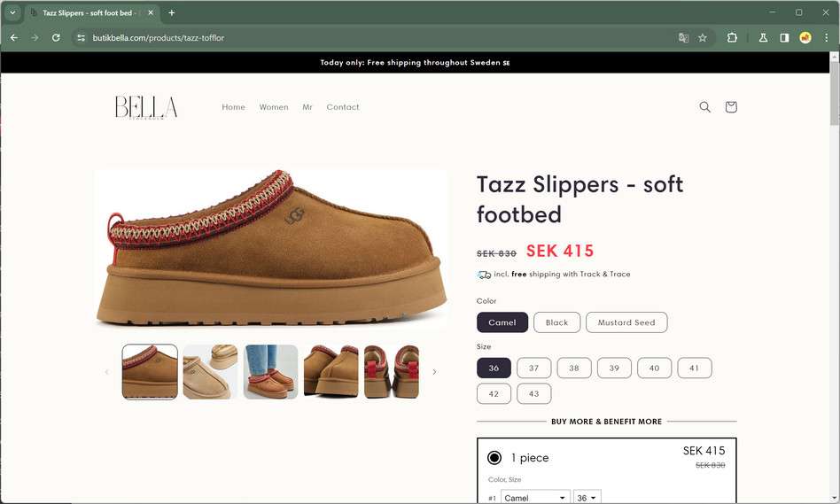The width and height of the screenshot is (840, 504).
Task: Click the search magnifier icon
Action: point(704,107)
